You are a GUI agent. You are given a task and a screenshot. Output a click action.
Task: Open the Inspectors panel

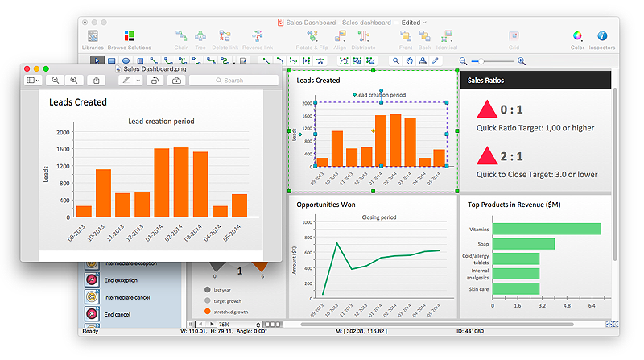click(602, 39)
